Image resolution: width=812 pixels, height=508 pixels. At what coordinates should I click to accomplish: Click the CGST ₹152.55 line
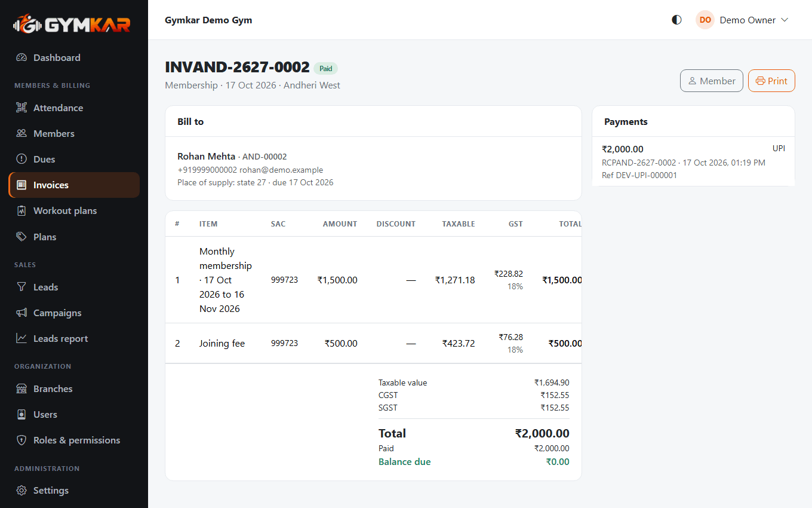click(x=474, y=396)
